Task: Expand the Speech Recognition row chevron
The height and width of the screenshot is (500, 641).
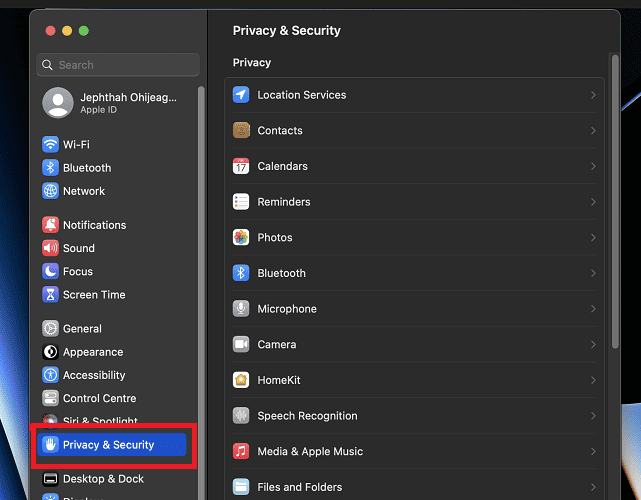Action: (x=593, y=416)
